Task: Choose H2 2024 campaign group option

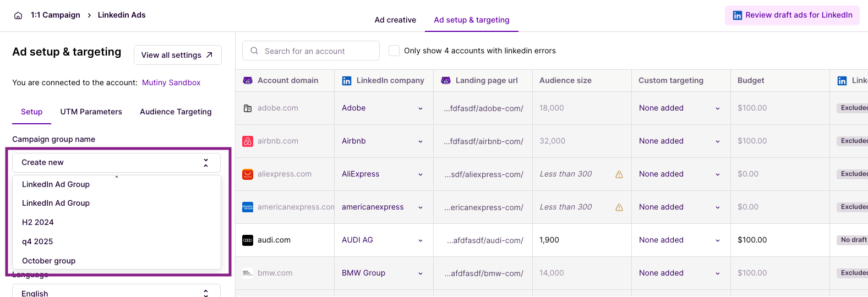Action: [x=117, y=222]
